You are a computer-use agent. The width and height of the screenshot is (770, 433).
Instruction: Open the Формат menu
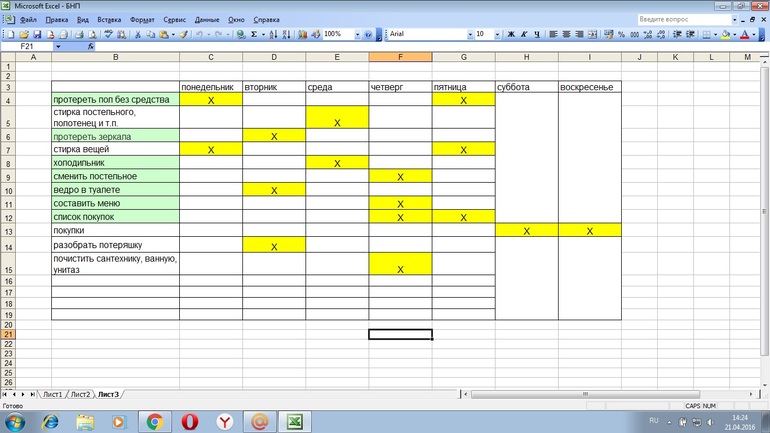[142, 19]
